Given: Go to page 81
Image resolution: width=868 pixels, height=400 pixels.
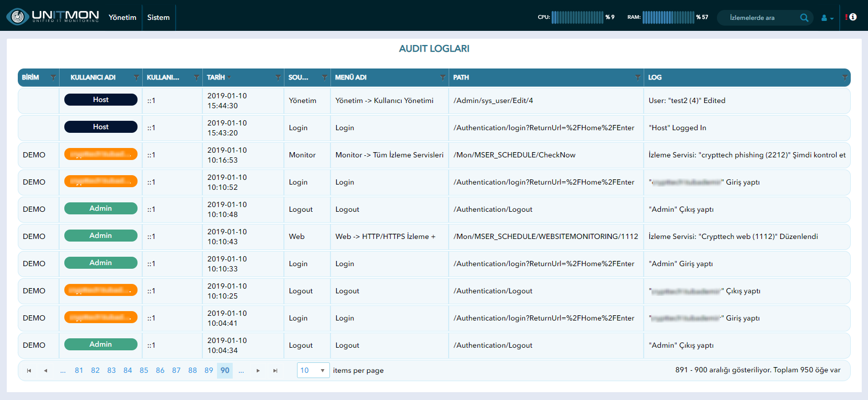Looking at the screenshot, I should pos(79,370).
